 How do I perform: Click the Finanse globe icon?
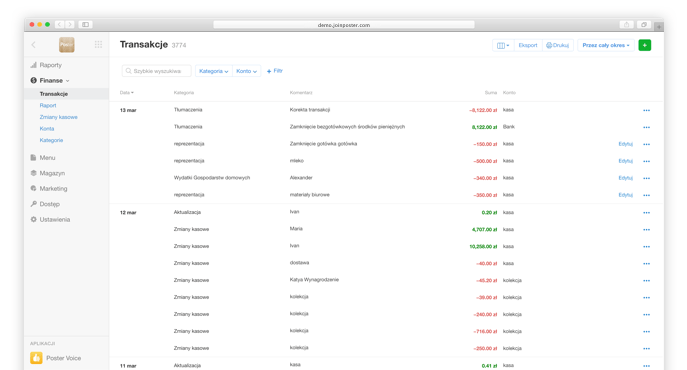[33, 80]
